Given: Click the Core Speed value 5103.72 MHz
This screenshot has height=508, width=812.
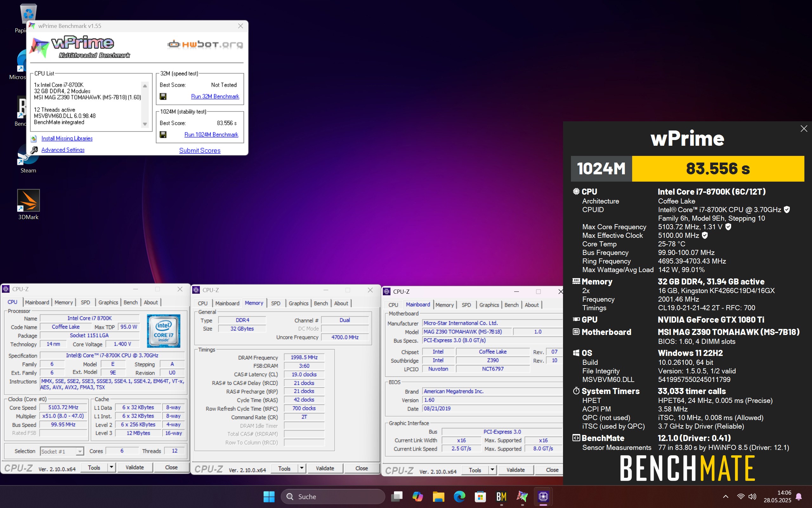Looking at the screenshot, I should [x=63, y=408].
